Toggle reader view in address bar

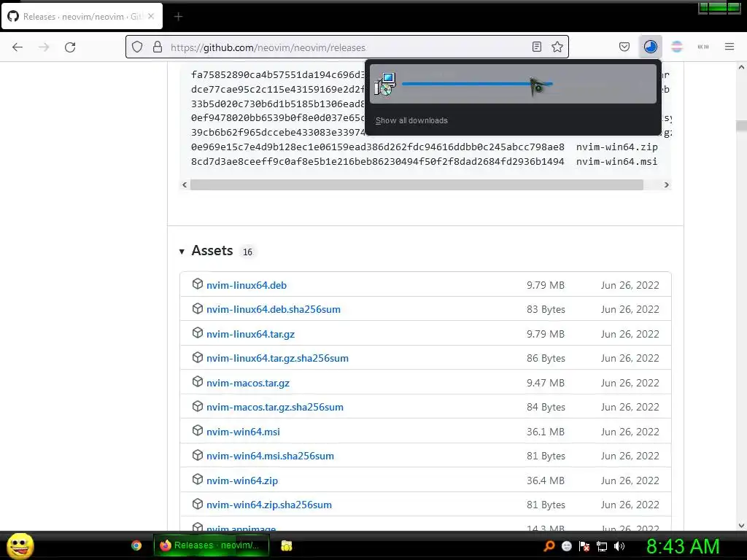tap(537, 47)
